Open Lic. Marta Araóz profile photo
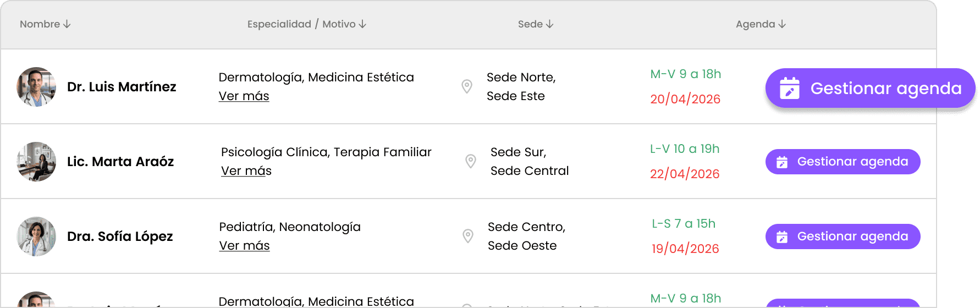This screenshot has width=980, height=308. tap(36, 162)
